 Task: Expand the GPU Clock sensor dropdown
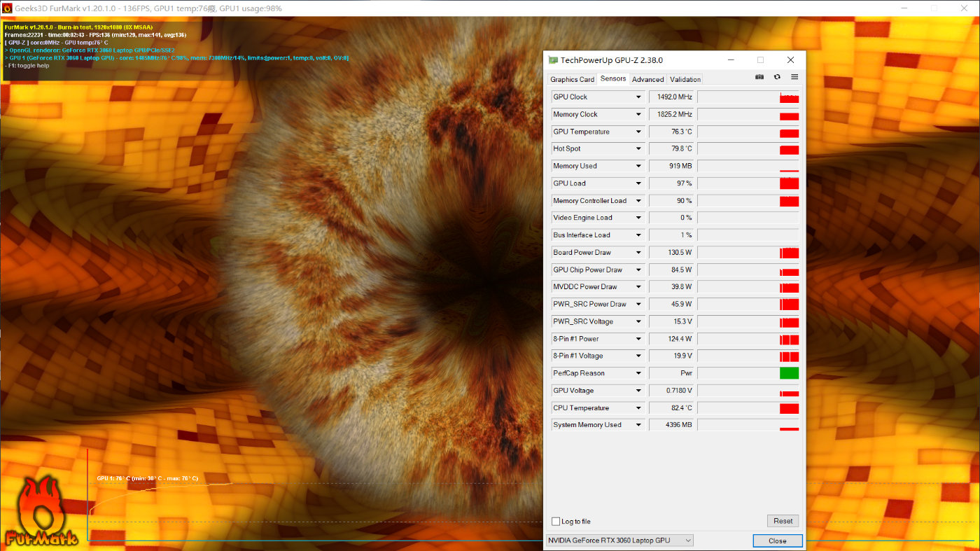pos(638,97)
